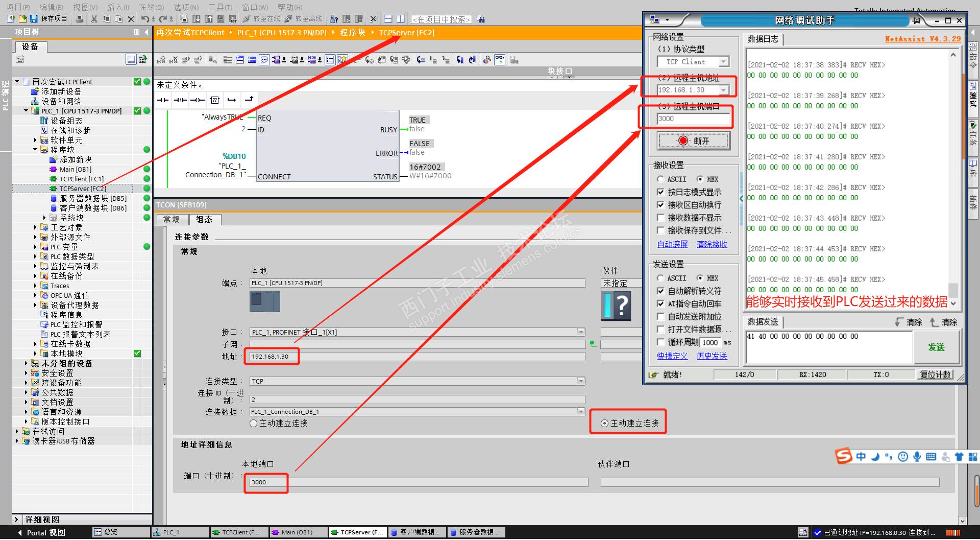Image resolution: width=980 pixels, height=540 pixels.
Task: Toggle monitoring glasses icon in editor toolbar
Action: pyautogui.click(x=500, y=60)
